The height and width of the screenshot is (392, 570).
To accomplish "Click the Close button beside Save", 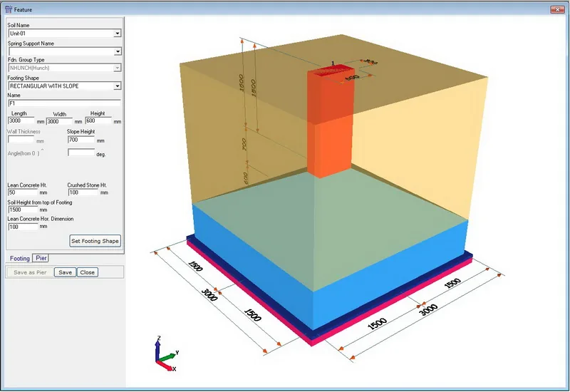I will pos(87,272).
